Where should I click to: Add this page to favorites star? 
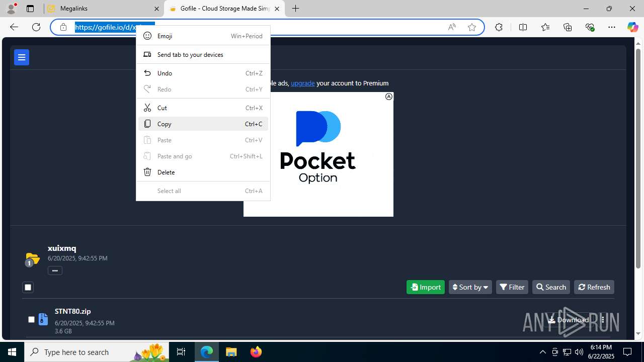(472, 27)
